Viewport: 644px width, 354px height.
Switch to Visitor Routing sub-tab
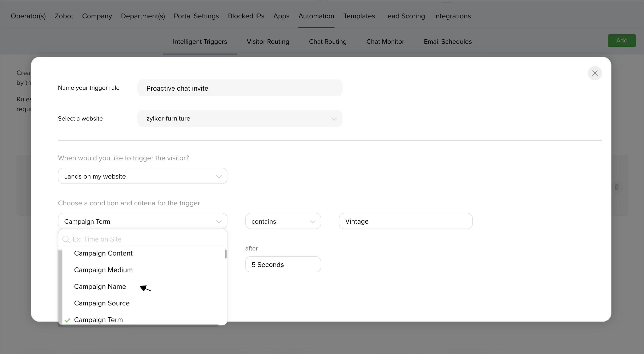point(268,42)
